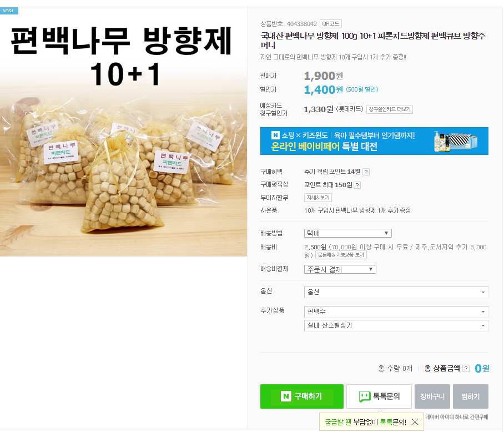Click the green N 구매하기 button
Viewport: 504px width, 432px height.
pyautogui.click(x=302, y=396)
